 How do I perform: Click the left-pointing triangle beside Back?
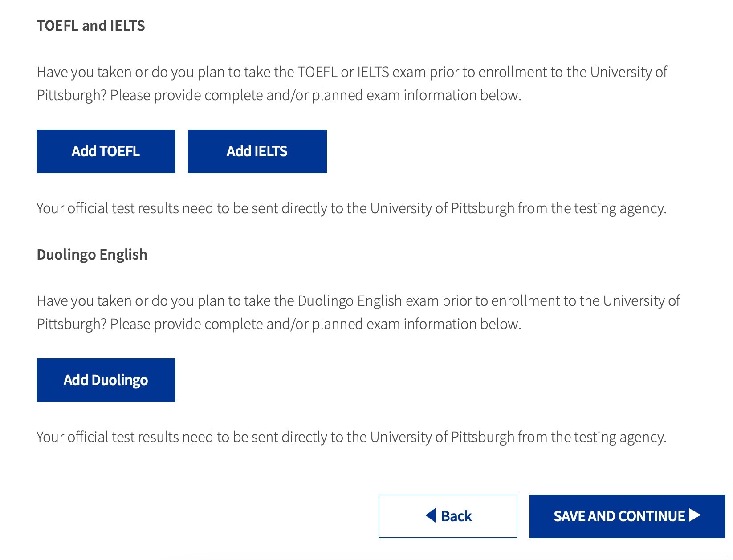431,515
